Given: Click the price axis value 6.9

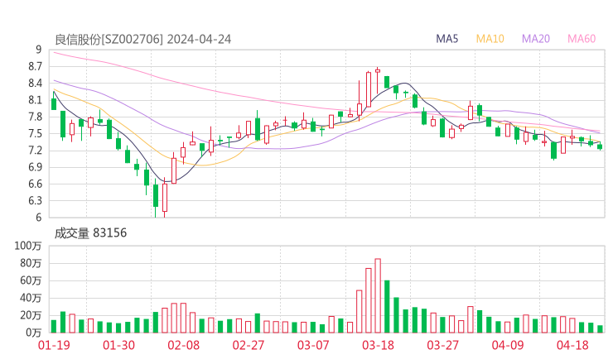Looking at the screenshot, I should (x=35, y=167).
